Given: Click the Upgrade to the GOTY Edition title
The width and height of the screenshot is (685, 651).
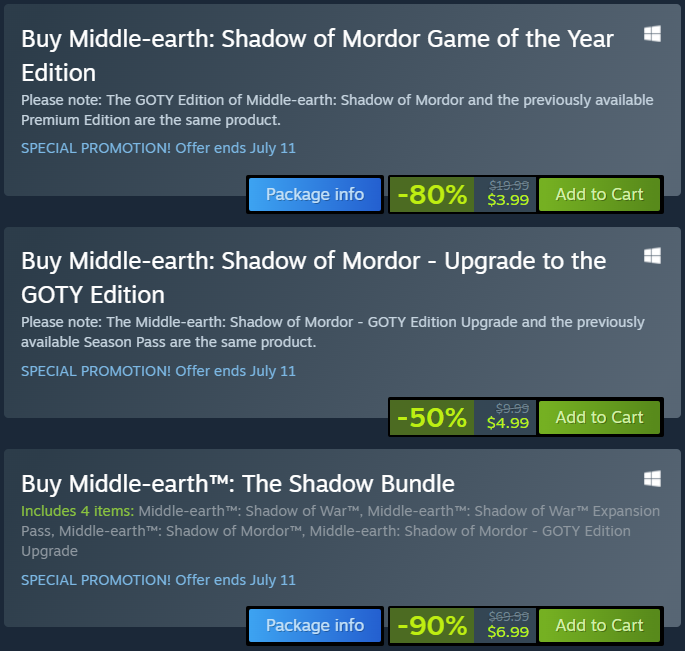Looking at the screenshot, I should (313, 277).
